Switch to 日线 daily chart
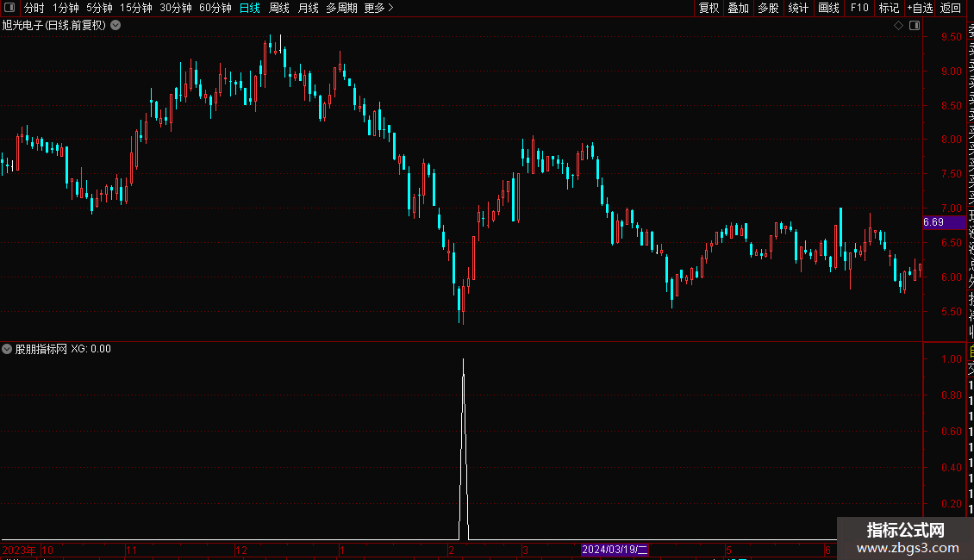This screenshot has width=974, height=560. 250,8
